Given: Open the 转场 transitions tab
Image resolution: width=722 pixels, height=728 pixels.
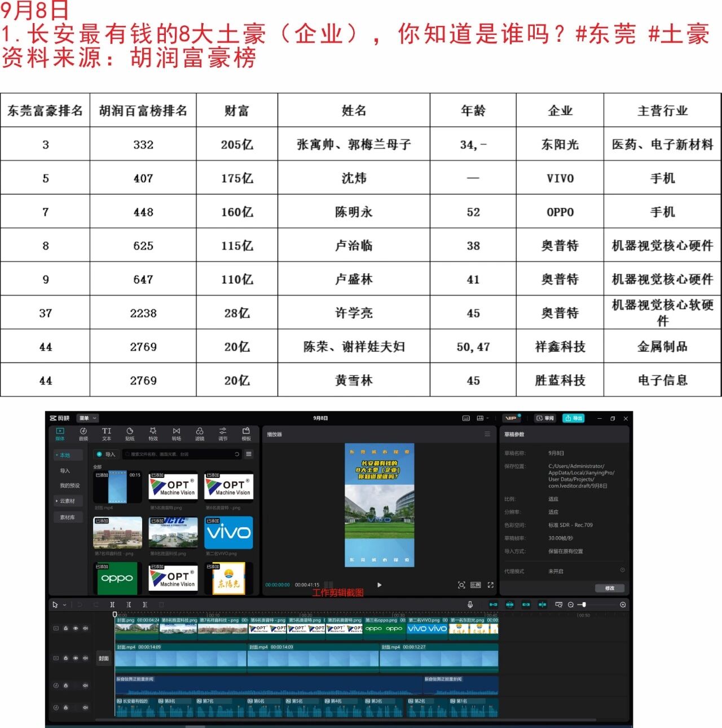Looking at the screenshot, I should point(177,433).
